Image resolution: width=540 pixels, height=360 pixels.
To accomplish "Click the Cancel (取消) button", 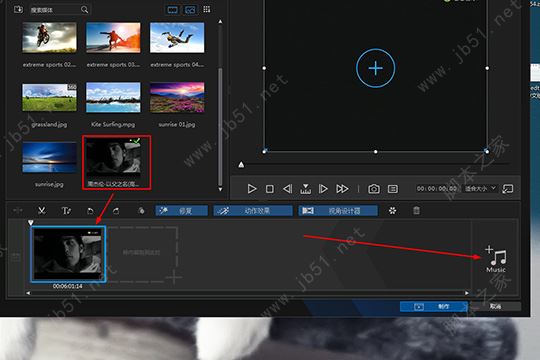I will 496,306.
